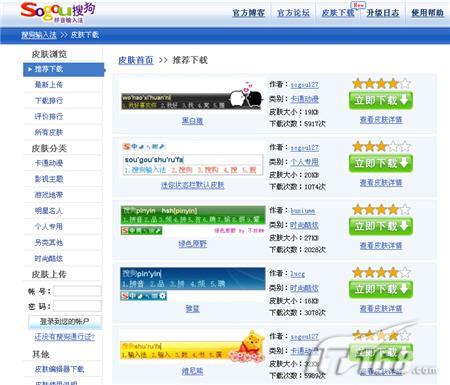The width and height of the screenshot is (450, 385).
Task: Click the 登录到您的帐户 login button
Action: coord(65,321)
